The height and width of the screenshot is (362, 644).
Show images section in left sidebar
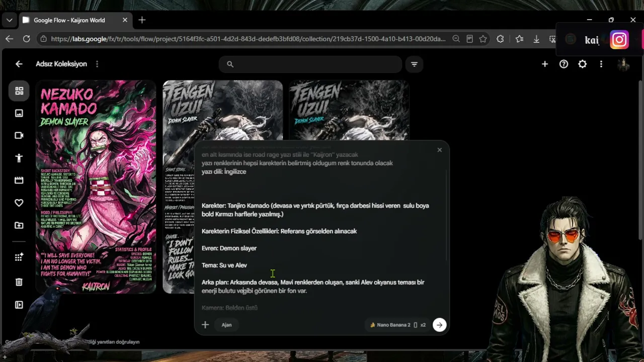coord(19,114)
